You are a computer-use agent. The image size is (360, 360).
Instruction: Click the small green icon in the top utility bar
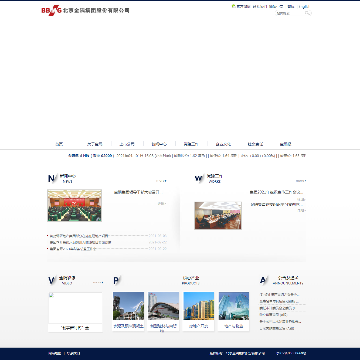point(233,6)
